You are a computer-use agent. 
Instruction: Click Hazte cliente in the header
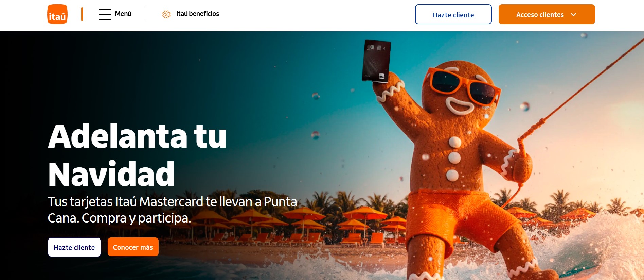point(453,14)
